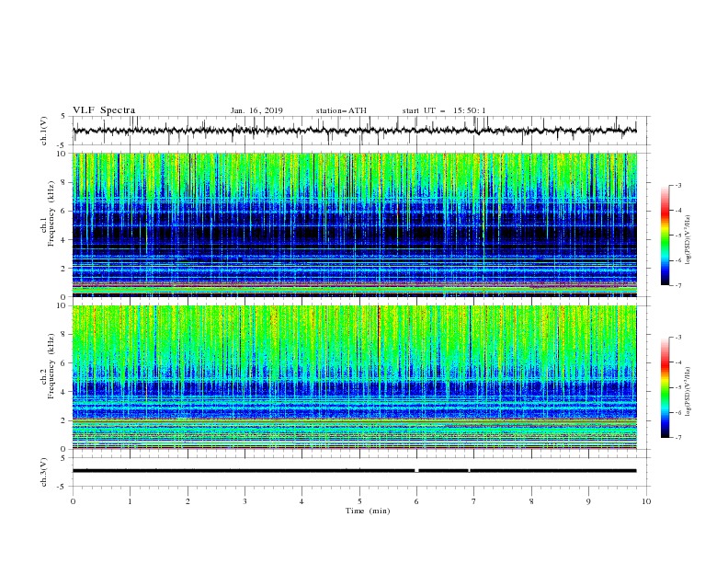This screenshot has height=563, width=728.
Task: Click the ch.2 spectrogram panel
Action: coord(354,377)
